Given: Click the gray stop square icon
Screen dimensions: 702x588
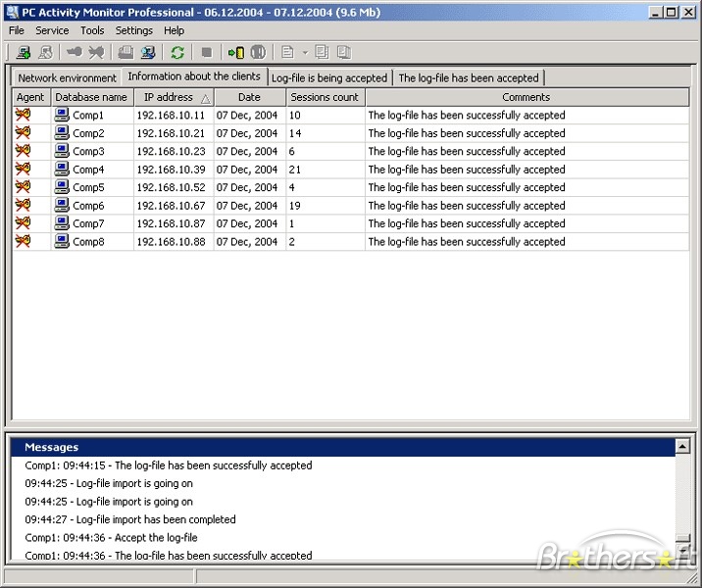Looking at the screenshot, I should tap(207, 52).
